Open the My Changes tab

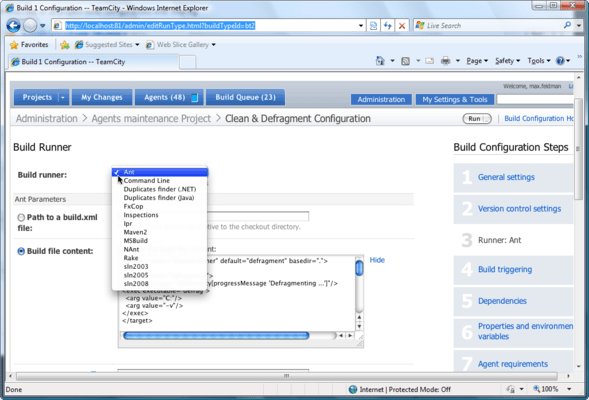(102, 97)
